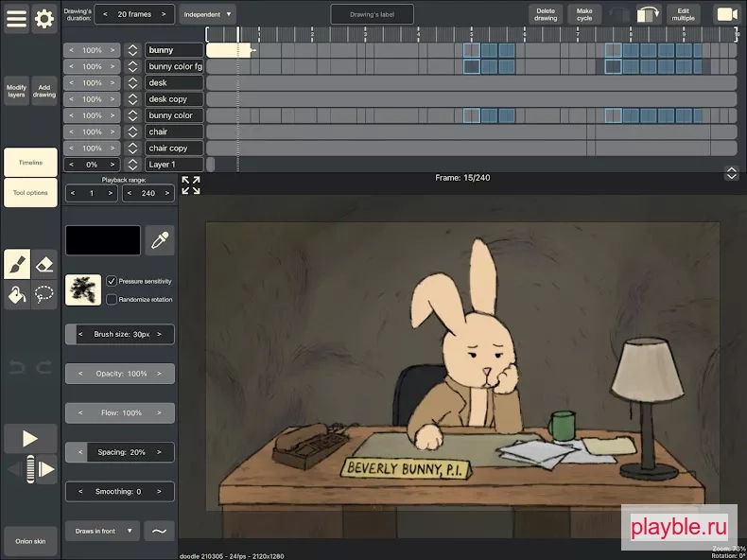The height and width of the screenshot is (560, 747).
Task: Reorder the bunny layer with arrows
Action: point(133,50)
